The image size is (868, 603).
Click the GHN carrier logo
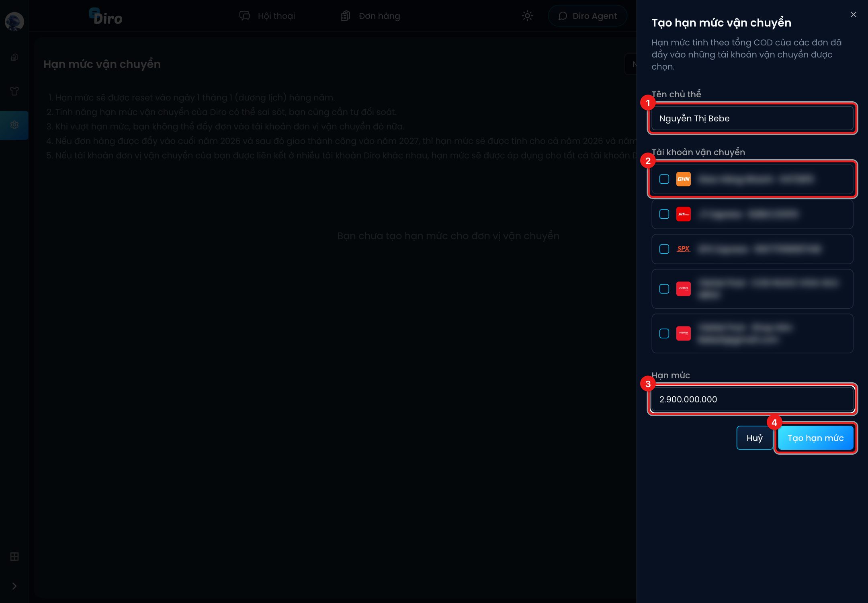tap(683, 179)
